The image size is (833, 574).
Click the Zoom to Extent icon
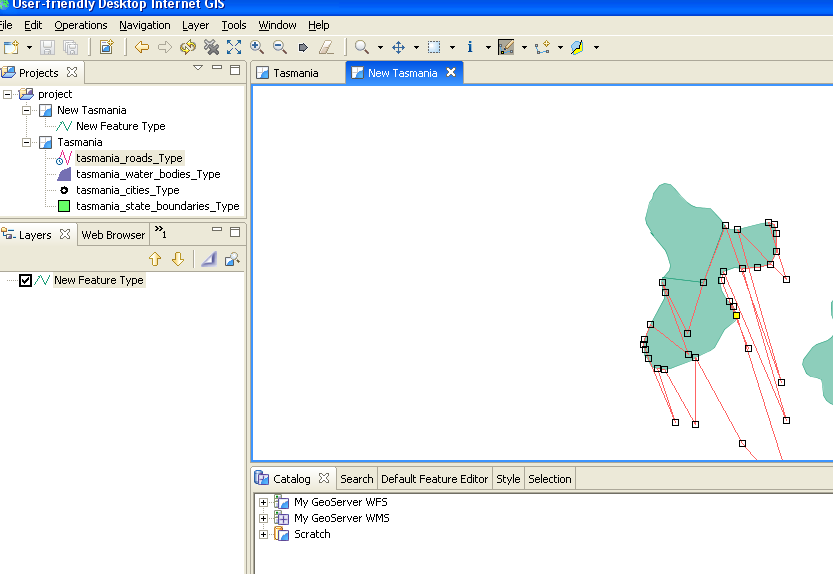[234, 47]
